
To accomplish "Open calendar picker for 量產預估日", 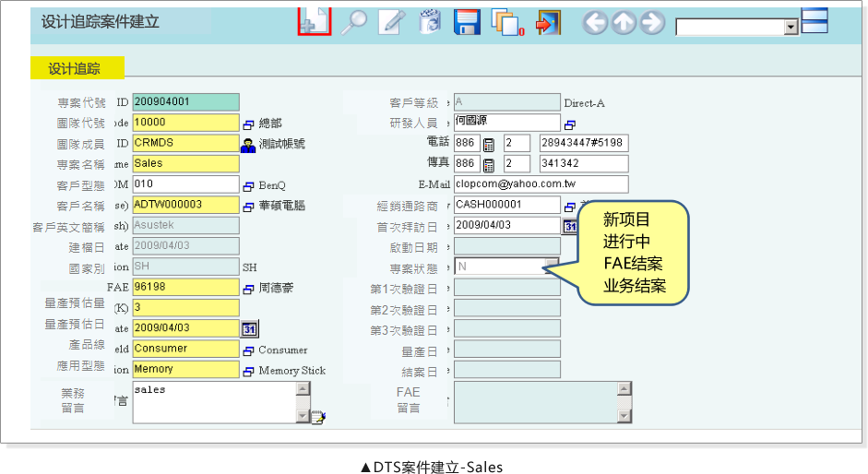I will click(x=250, y=328).
